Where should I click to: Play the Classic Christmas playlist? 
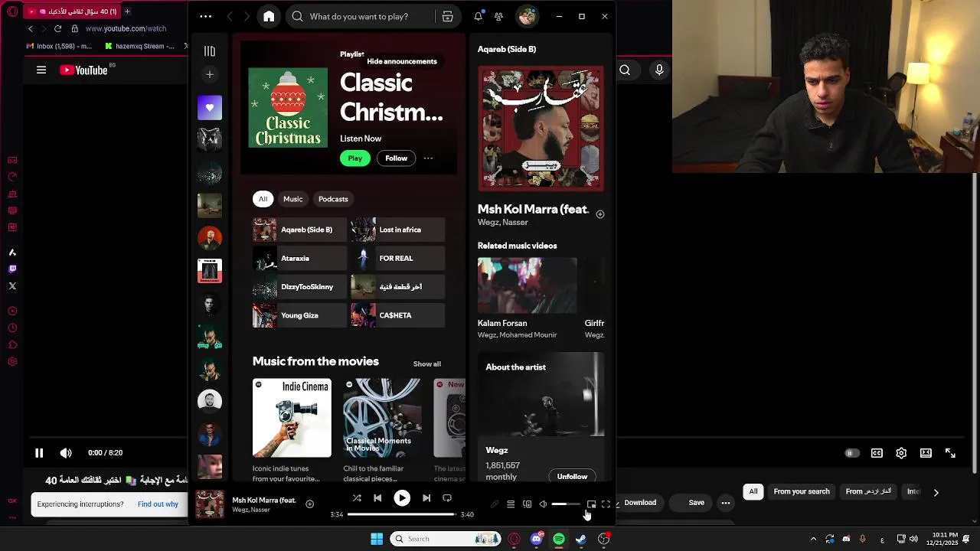point(355,158)
